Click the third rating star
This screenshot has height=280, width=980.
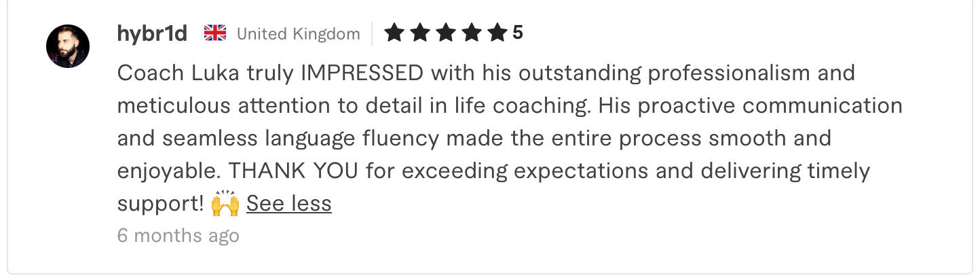click(446, 33)
